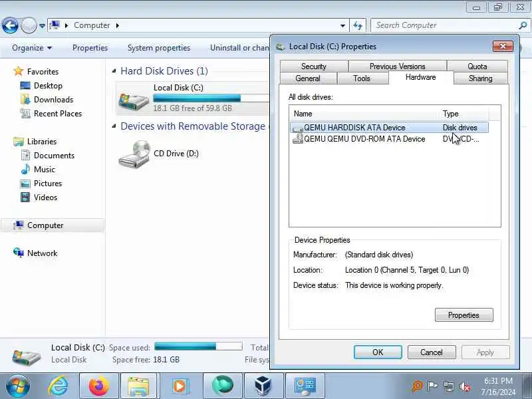Click OK in the Properties dialog
Screen dimensions: 532x399
coord(378,352)
